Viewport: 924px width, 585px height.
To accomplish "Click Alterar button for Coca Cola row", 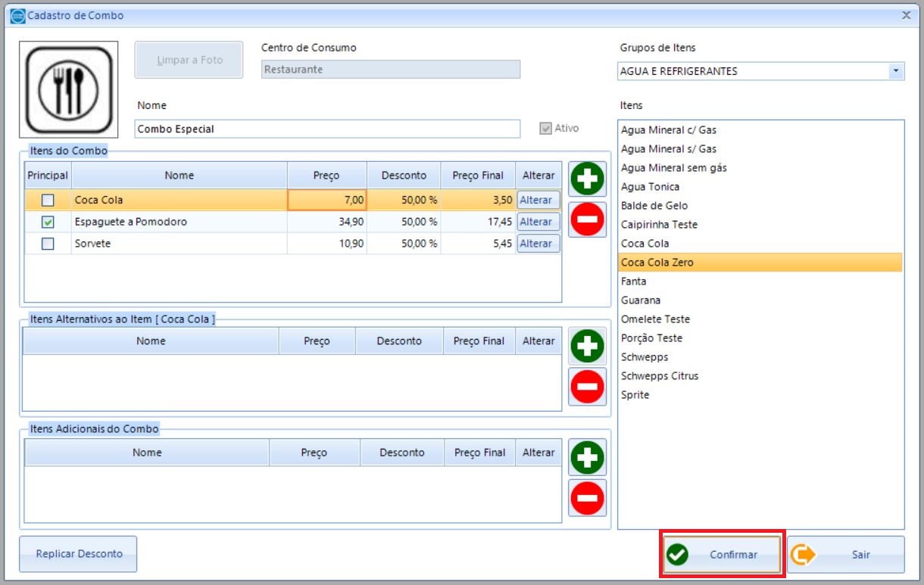I will (x=538, y=200).
